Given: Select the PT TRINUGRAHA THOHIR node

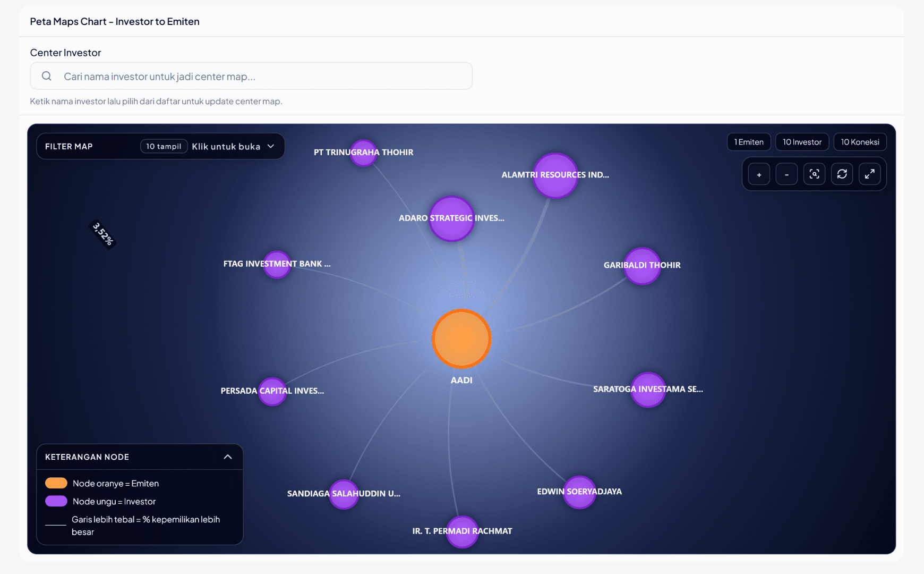Looking at the screenshot, I should pos(364,153).
